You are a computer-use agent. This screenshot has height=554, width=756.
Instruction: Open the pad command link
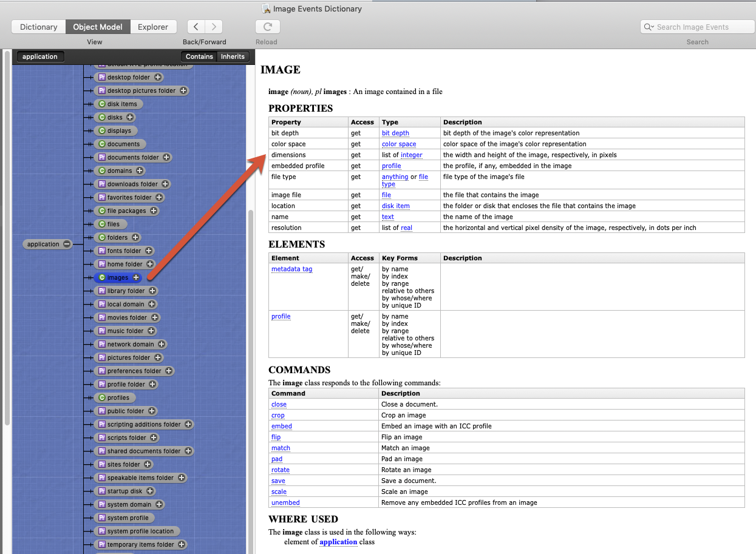tap(277, 459)
